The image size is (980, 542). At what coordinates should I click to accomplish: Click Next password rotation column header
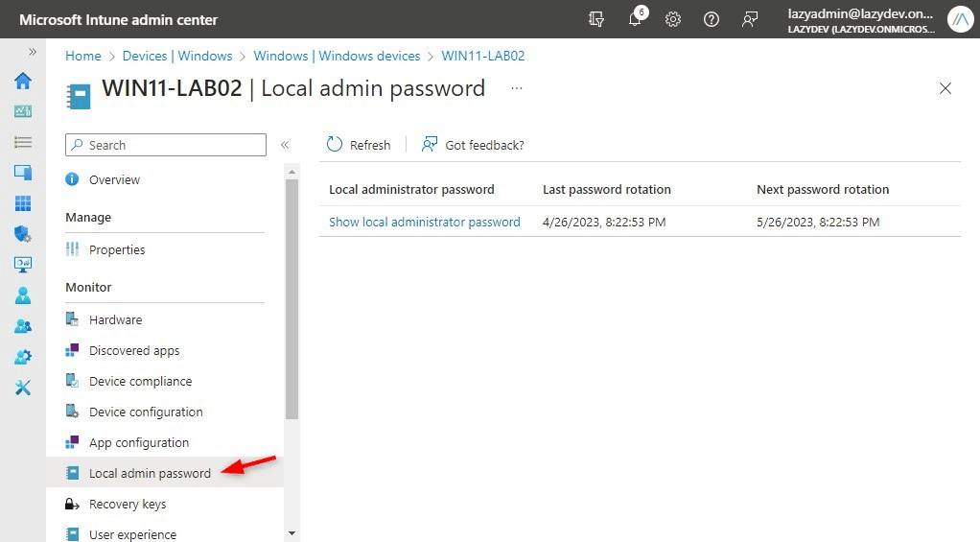pyautogui.click(x=823, y=189)
